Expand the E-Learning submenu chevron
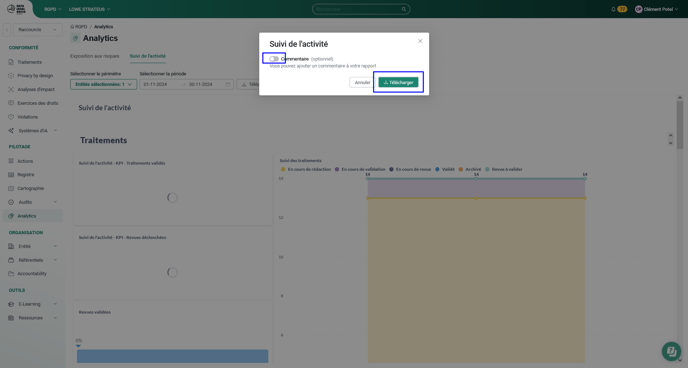The image size is (688, 368). click(55, 304)
